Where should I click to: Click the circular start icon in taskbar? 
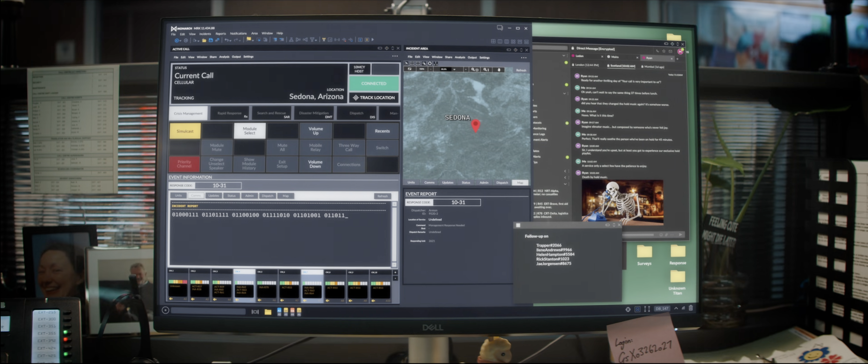[x=165, y=310]
